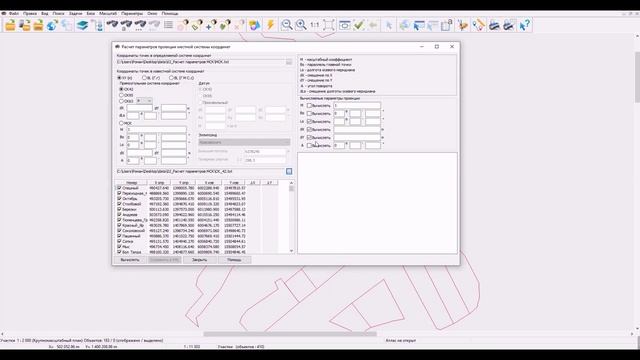
Task: Toggle the Вычислить checkbox for A
Action: [309, 145]
